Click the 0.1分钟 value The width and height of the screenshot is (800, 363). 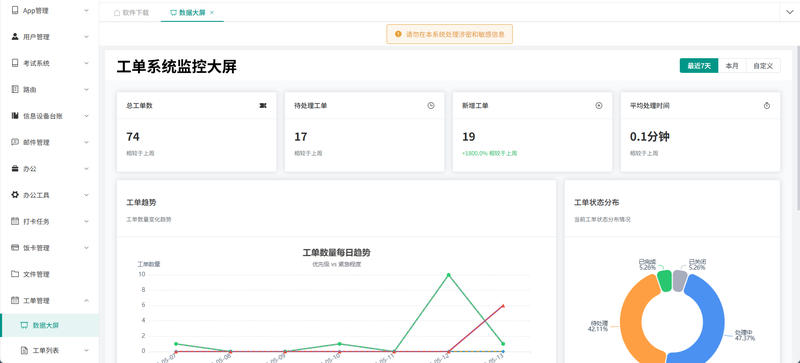coord(649,137)
